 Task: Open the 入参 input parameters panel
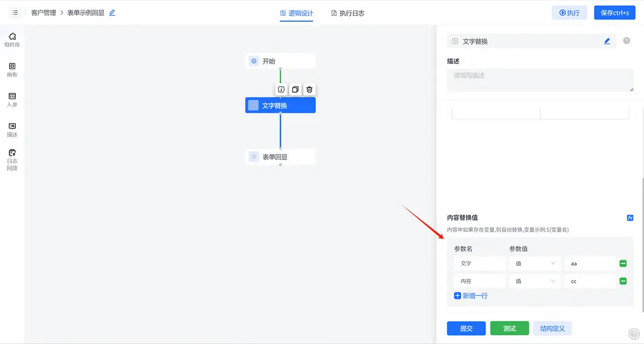[12, 99]
